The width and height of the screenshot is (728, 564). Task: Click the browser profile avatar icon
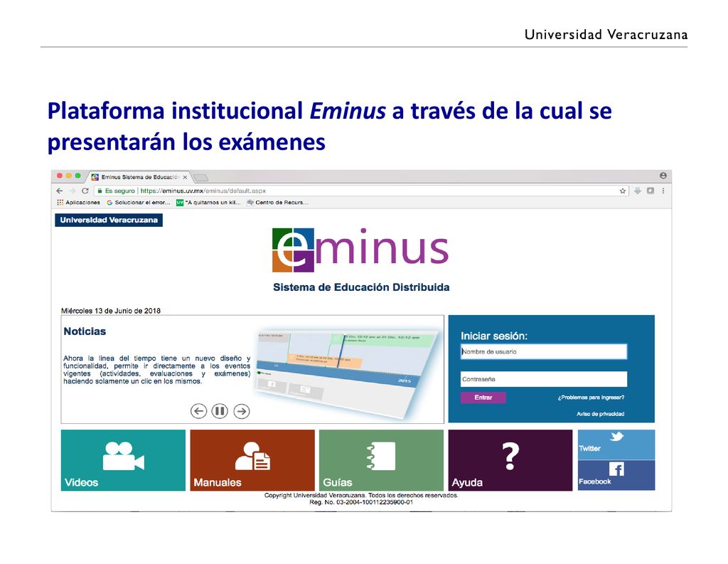point(663,176)
